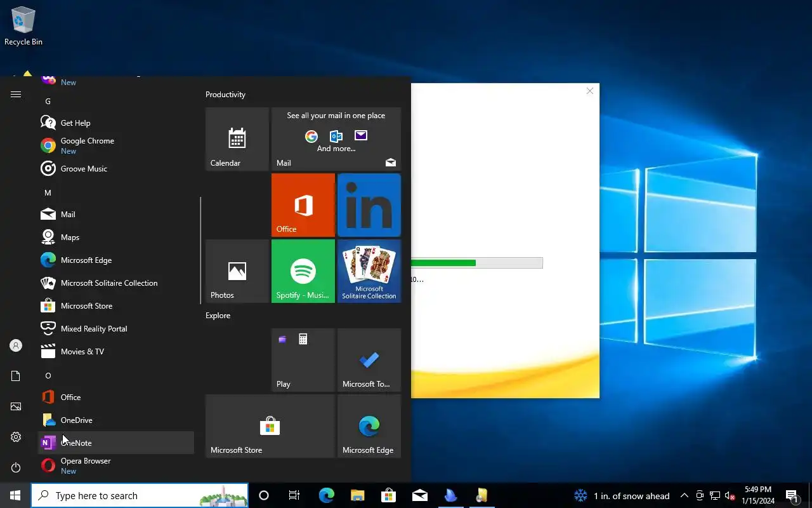
Task: Expand the Start menu hamburger
Action: coord(16,95)
